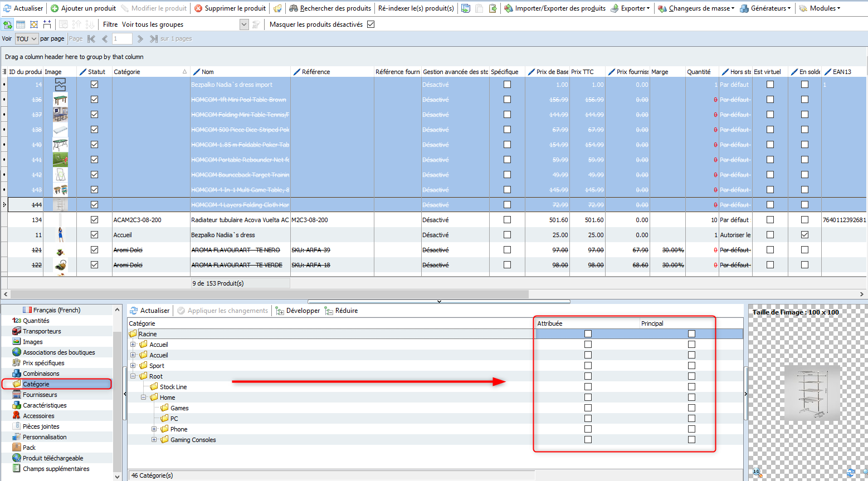Click the paste-with-arrow clipboard icon
Screen dimensions: 868x481
coord(492,8)
